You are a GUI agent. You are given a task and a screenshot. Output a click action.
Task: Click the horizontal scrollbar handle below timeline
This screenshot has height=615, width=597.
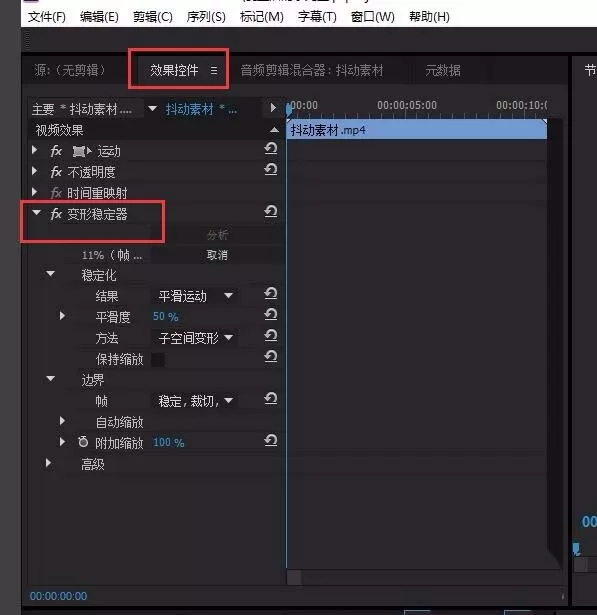(294, 577)
